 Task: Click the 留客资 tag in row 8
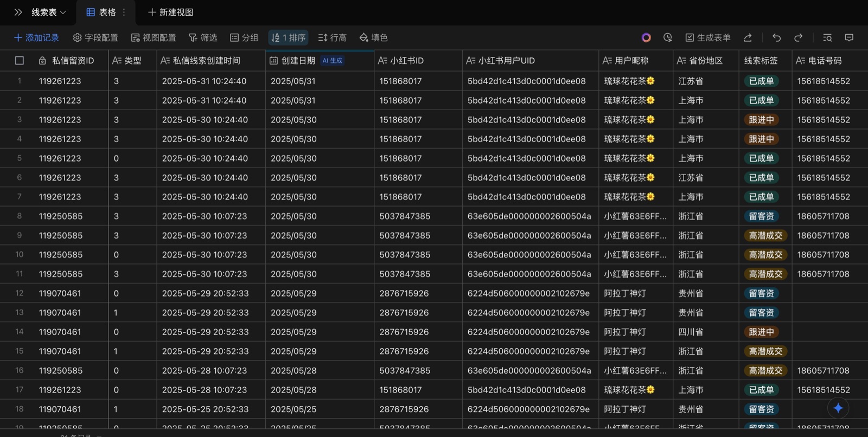coord(761,216)
